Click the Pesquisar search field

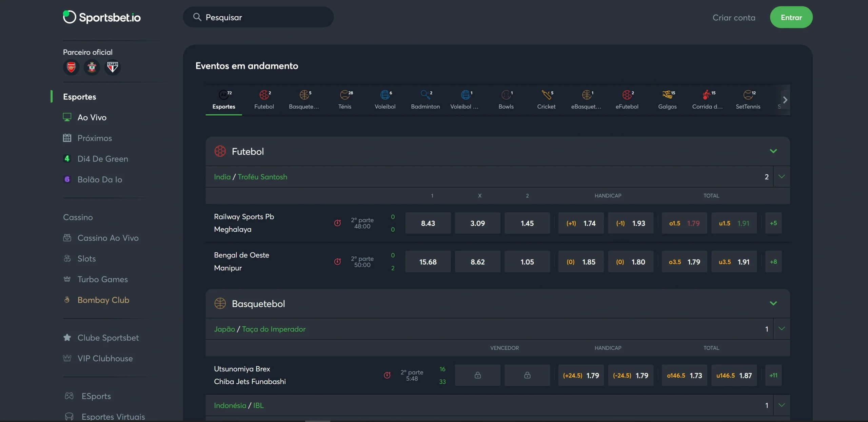pyautogui.click(x=258, y=17)
